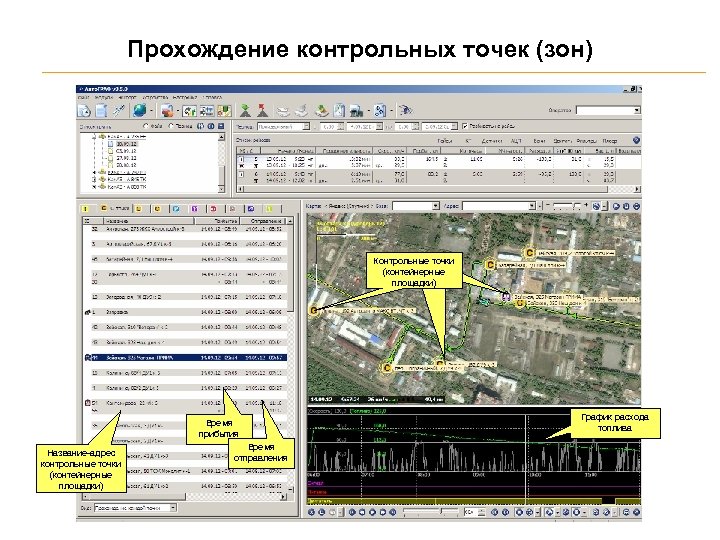Viewport: 720px width, 540px height.
Task: Select the 30.09.12 file in the device tree
Action: pos(125,144)
